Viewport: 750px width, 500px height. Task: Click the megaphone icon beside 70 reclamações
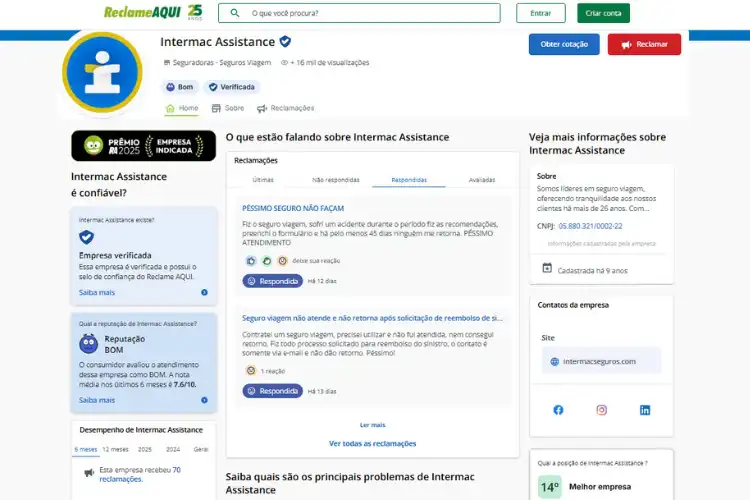tap(89, 473)
